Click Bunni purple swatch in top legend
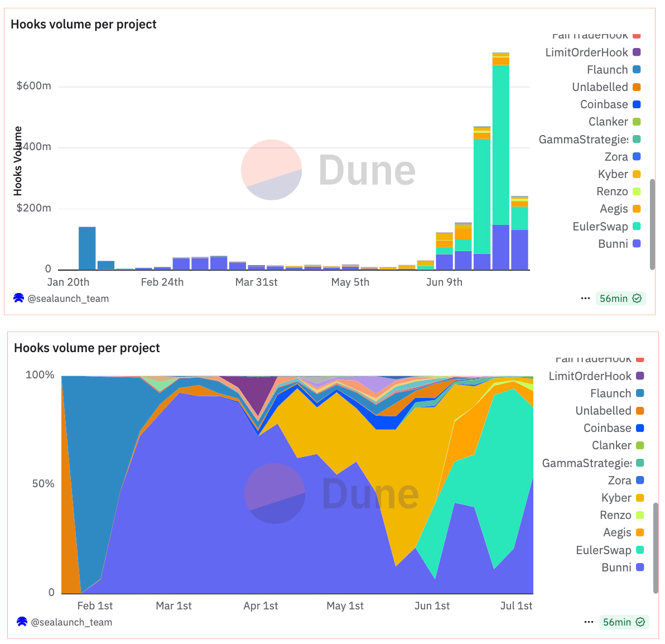This screenshot has height=644, width=665. tap(637, 243)
